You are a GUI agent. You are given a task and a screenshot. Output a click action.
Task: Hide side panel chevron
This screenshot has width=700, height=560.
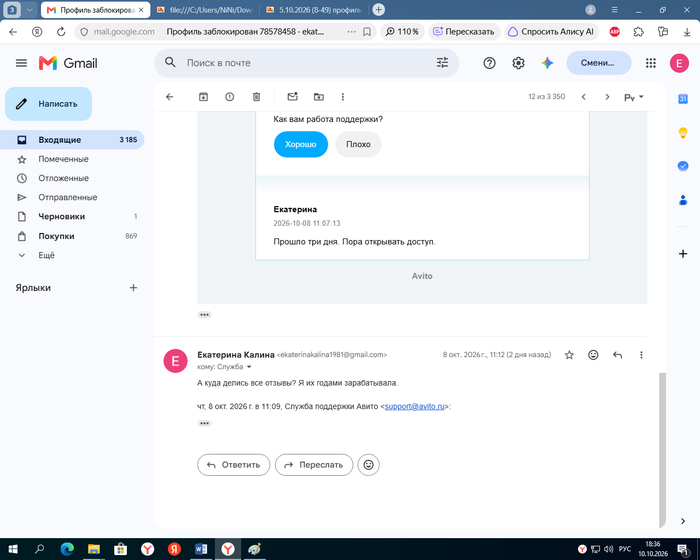tap(683, 521)
